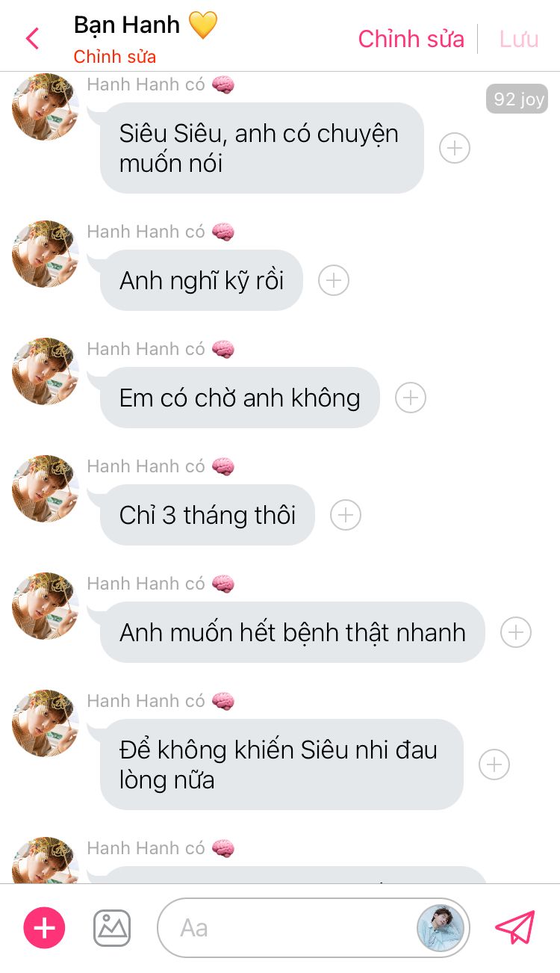Tap avatar next to 'Anh nghĩ kỹ rồi'
The width and height of the screenshot is (560, 973).
(x=46, y=254)
